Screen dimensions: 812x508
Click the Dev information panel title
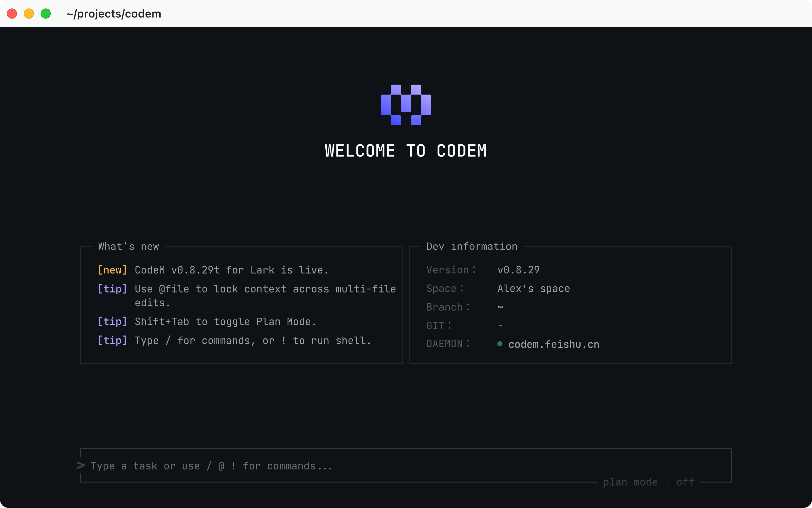[x=472, y=246]
